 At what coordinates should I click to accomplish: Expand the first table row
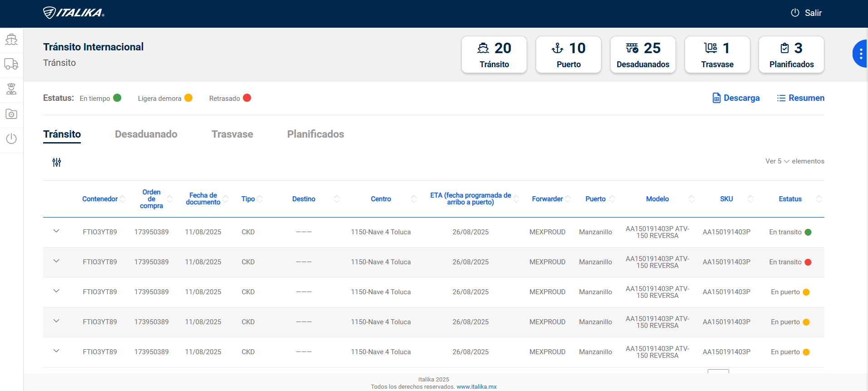point(56,231)
